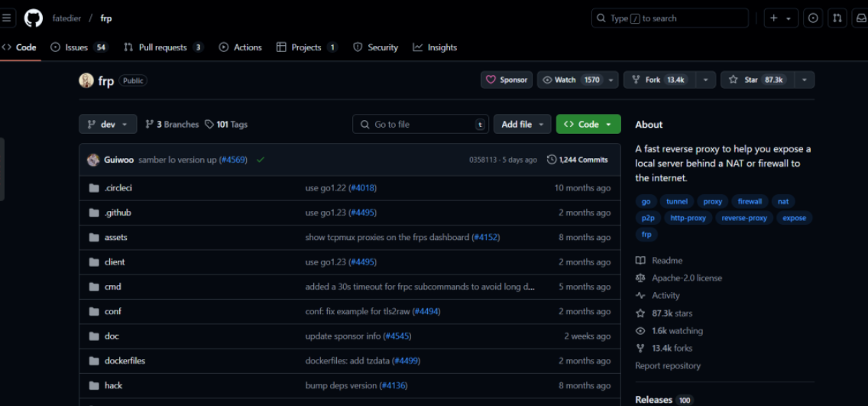Switch to the Security tab
868x406 pixels.
(375, 47)
